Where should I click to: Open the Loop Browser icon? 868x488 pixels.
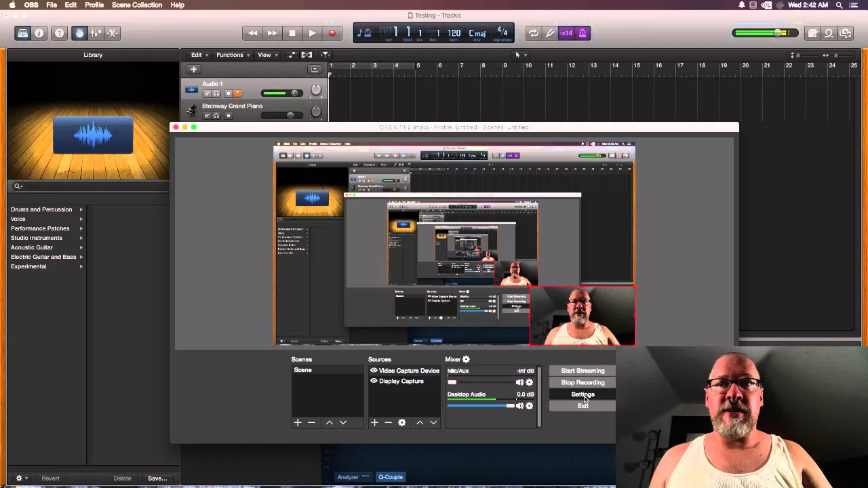pos(829,33)
